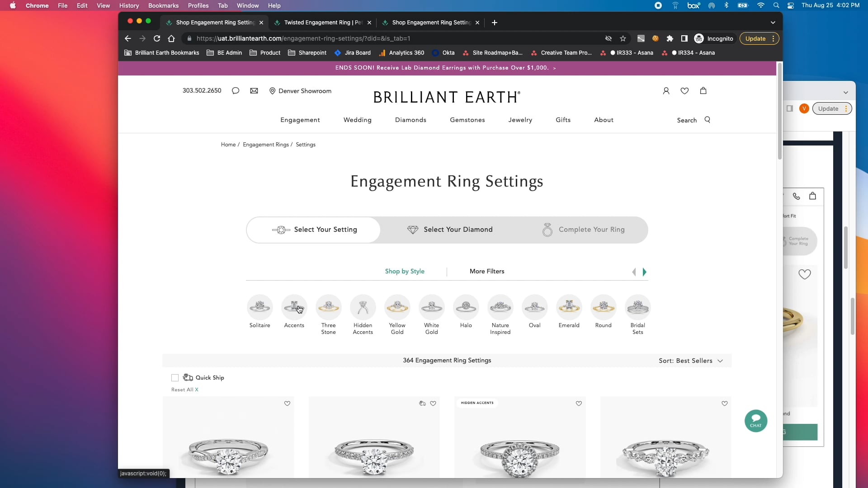The width and height of the screenshot is (868, 488).
Task: Open Engagement Rings breadcrumb link
Action: [x=266, y=145]
